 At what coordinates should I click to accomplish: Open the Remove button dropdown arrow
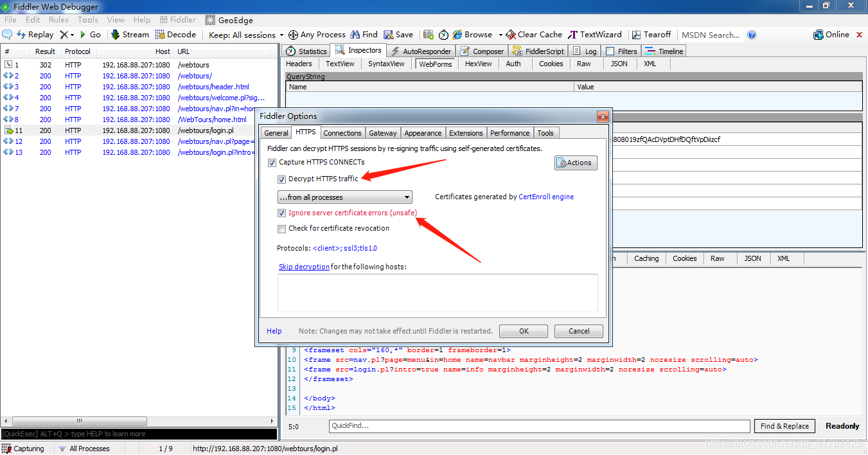coord(72,35)
